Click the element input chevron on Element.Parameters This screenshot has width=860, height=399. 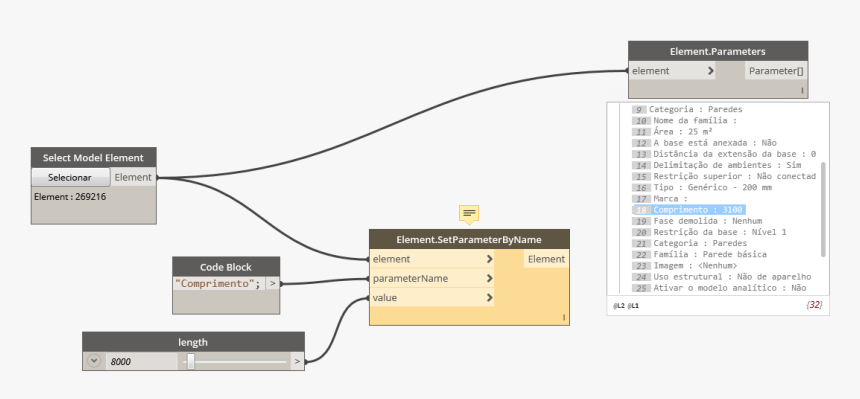click(x=711, y=71)
